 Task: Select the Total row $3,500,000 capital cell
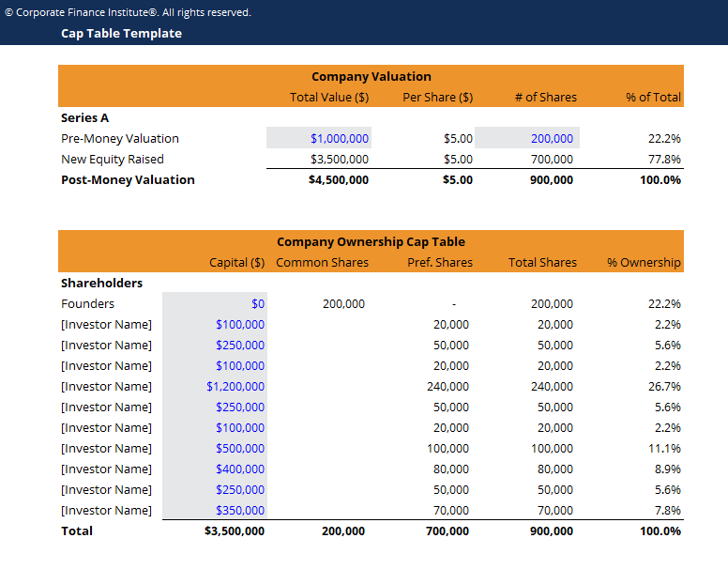pyautogui.click(x=235, y=531)
